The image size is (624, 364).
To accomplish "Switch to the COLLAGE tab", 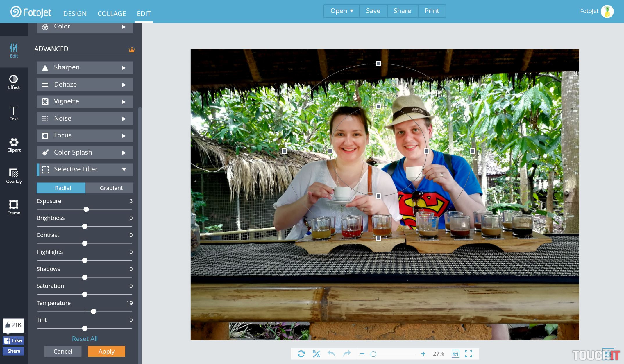I will coord(112,14).
